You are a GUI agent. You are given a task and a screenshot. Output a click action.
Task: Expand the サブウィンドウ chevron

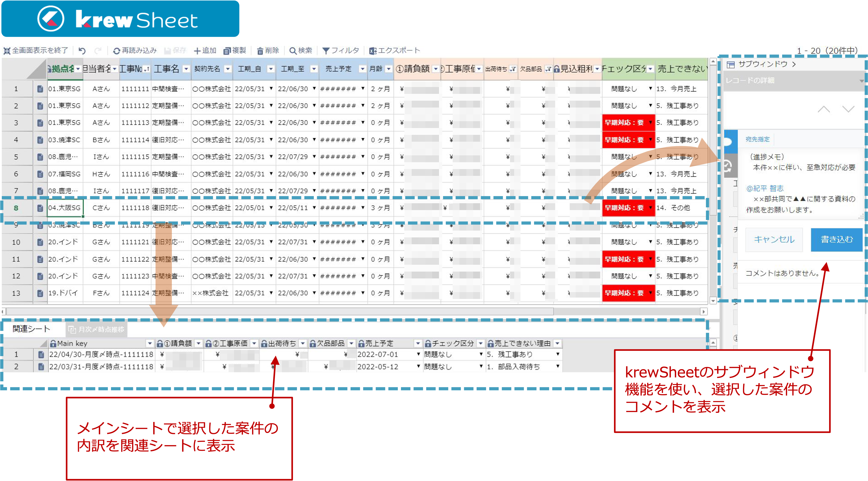click(794, 64)
